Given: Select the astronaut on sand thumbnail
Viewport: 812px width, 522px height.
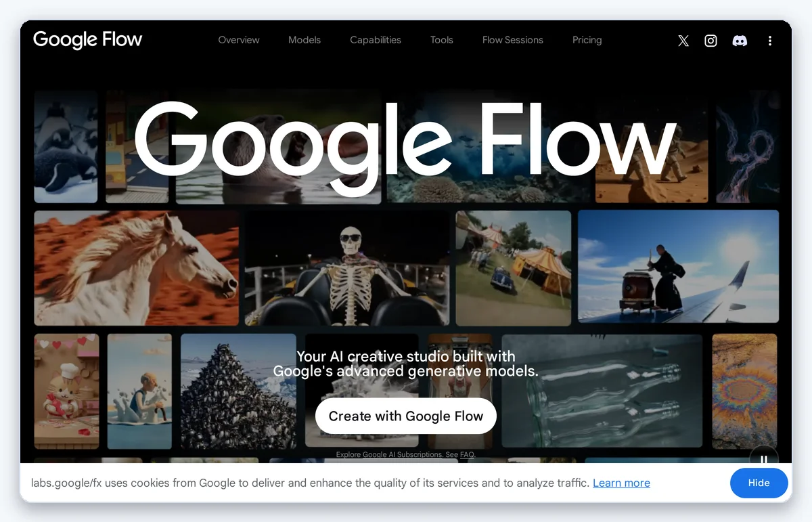Looking at the screenshot, I should [652, 146].
